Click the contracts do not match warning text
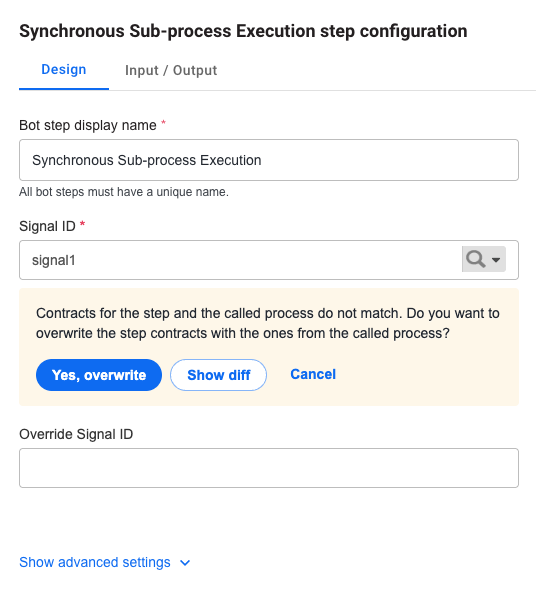This screenshot has height=592, width=536. click(x=268, y=324)
